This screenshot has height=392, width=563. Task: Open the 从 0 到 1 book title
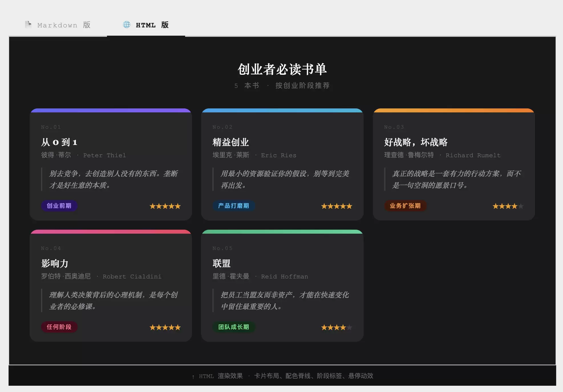click(x=59, y=142)
